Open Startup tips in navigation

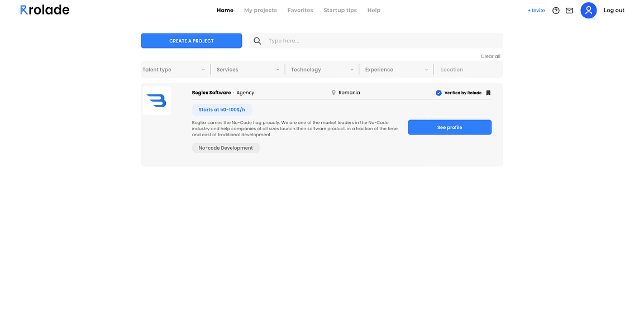pyautogui.click(x=340, y=10)
